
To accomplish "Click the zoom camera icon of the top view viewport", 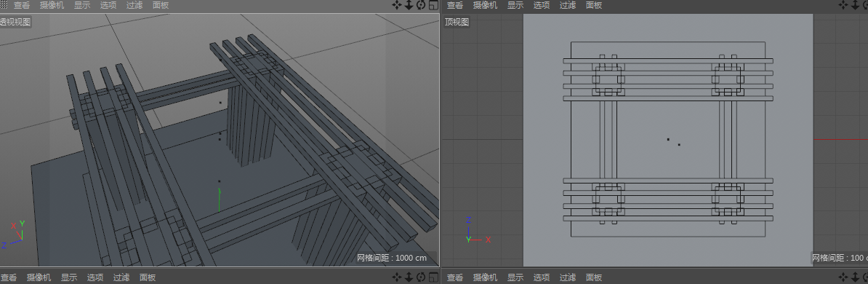I will 856,5.
